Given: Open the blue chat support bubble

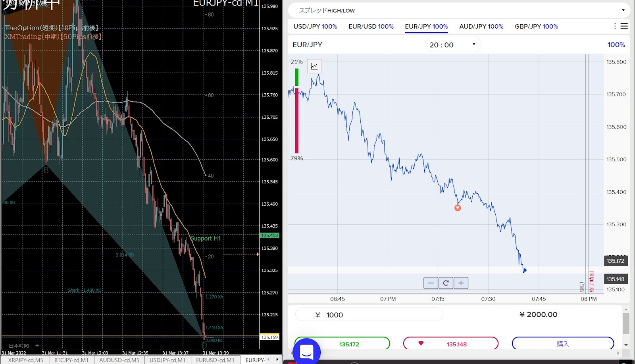Looking at the screenshot, I should (306, 352).
